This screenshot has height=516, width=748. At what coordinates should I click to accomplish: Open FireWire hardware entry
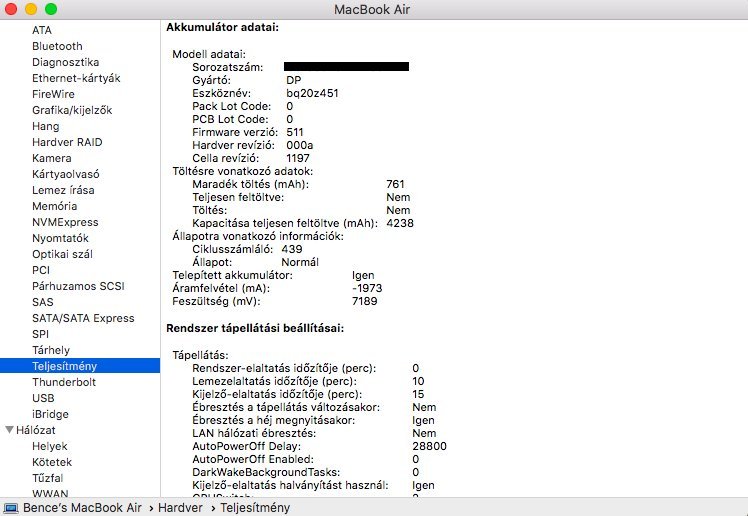[53, 94]
